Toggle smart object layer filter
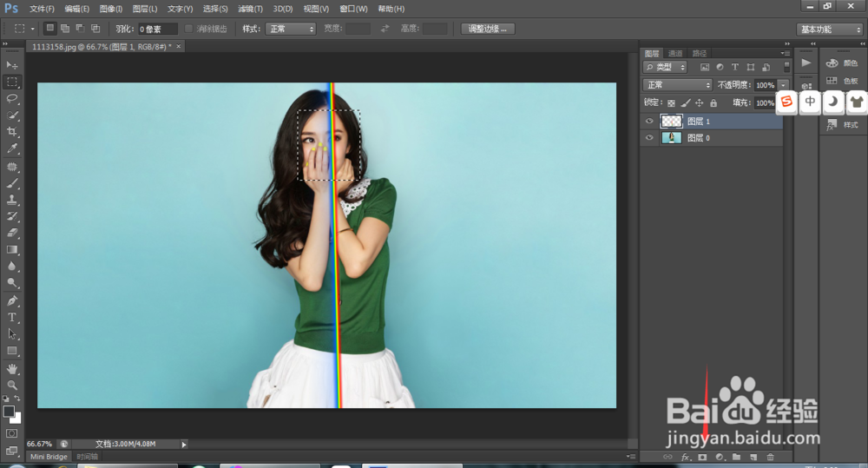 [x=766, y=67]
